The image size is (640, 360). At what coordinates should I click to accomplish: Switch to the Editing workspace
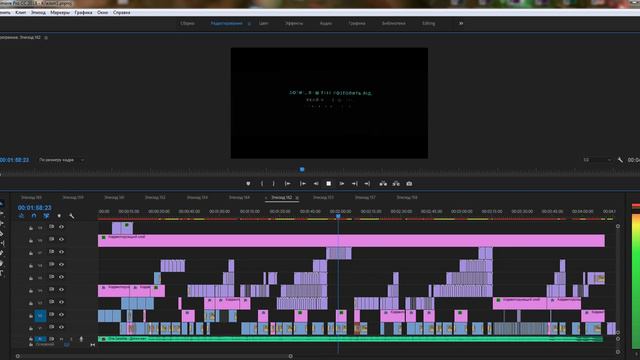[x=428, y=23]
